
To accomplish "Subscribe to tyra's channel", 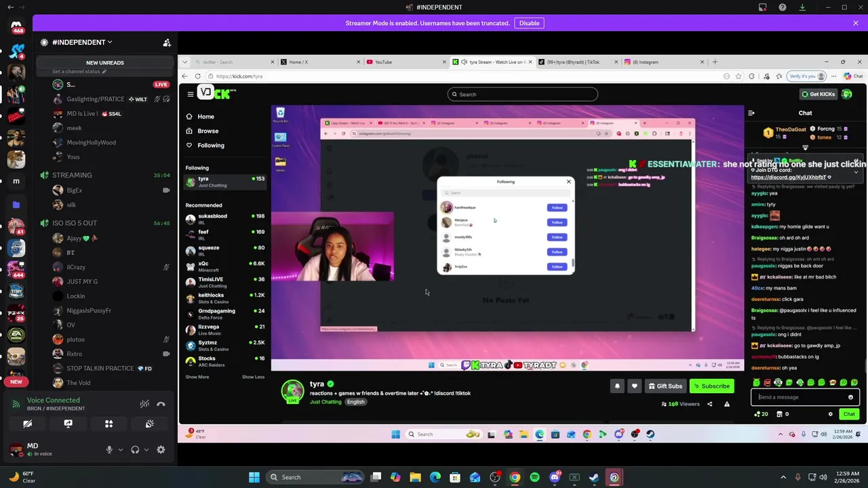I will click(711, 386).
